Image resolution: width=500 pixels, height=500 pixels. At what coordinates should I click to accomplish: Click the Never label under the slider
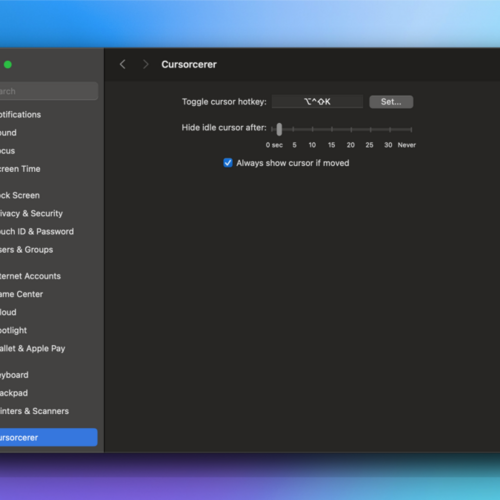click(407, 145)
